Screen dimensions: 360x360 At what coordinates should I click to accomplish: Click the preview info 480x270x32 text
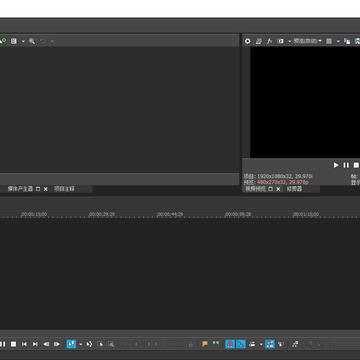point(283,182)
